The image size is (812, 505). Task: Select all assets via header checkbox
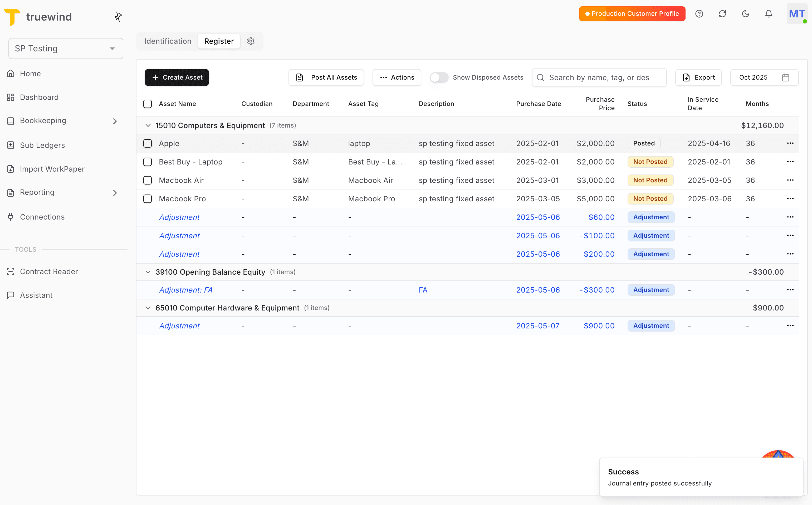148,104
